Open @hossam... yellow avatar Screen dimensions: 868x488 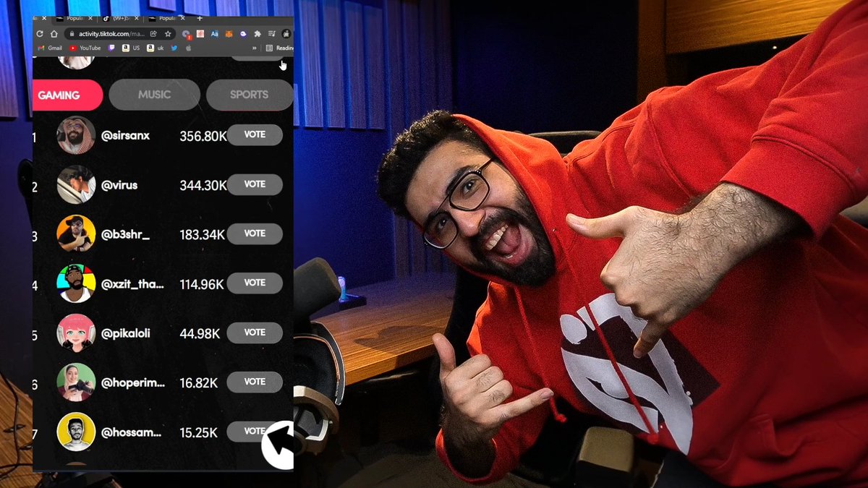coord(76,432)
